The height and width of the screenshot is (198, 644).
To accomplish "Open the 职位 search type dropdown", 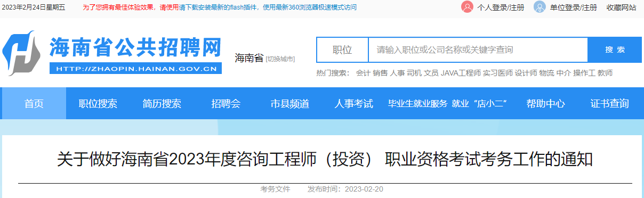I will tap(342, 50).
